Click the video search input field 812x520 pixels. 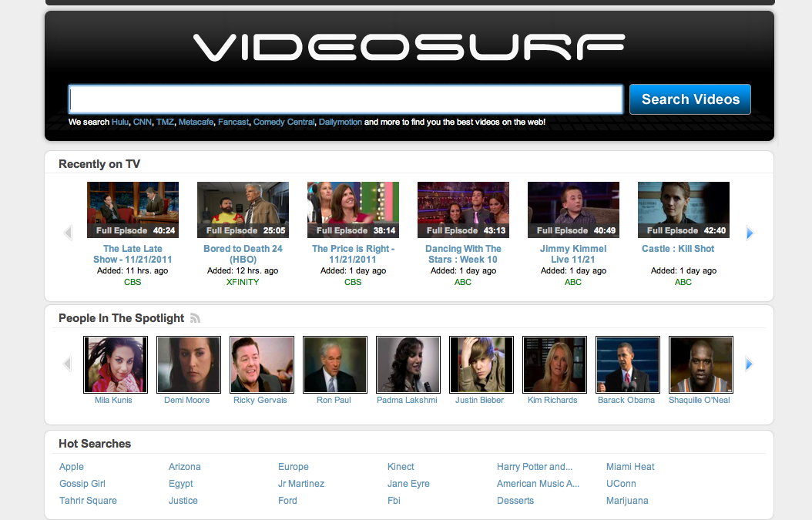346,99
